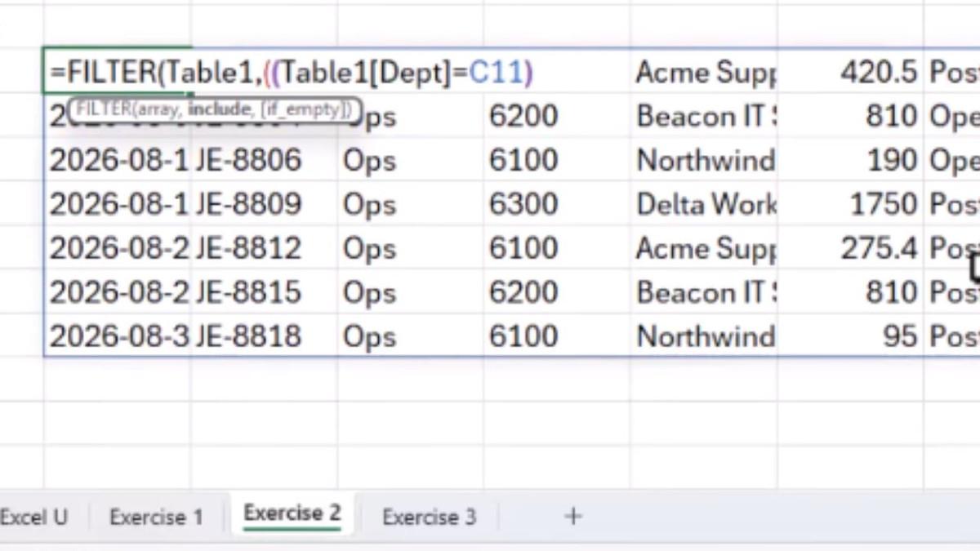980x551 pixels.
Task: Click the Ops cell in JE-8806 row
Action: [410, 160]
